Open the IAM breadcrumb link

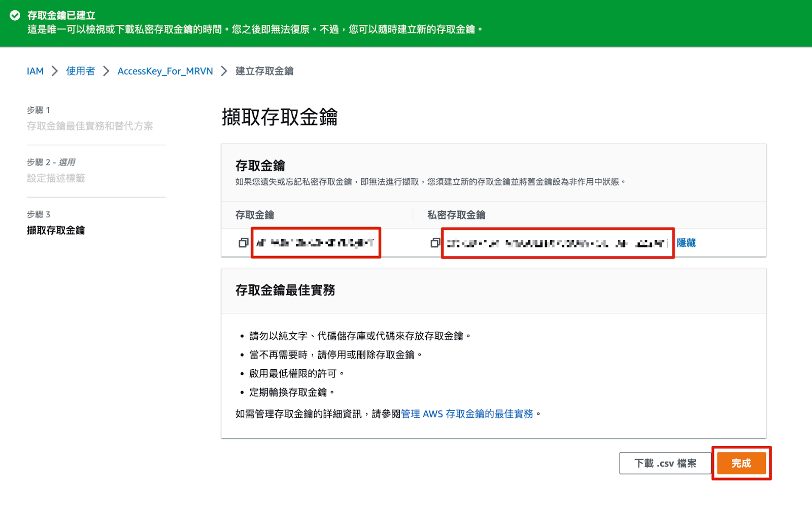(x=35, y=71)
